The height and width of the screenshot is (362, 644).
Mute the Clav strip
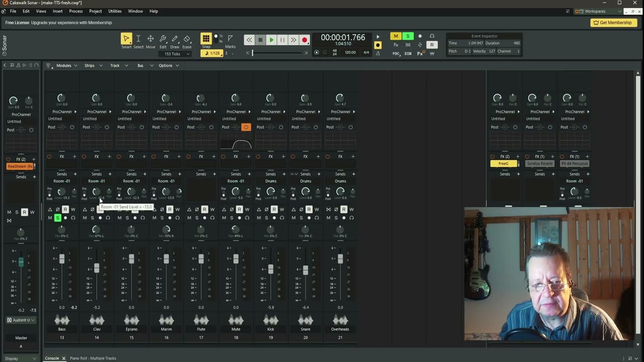85,218
